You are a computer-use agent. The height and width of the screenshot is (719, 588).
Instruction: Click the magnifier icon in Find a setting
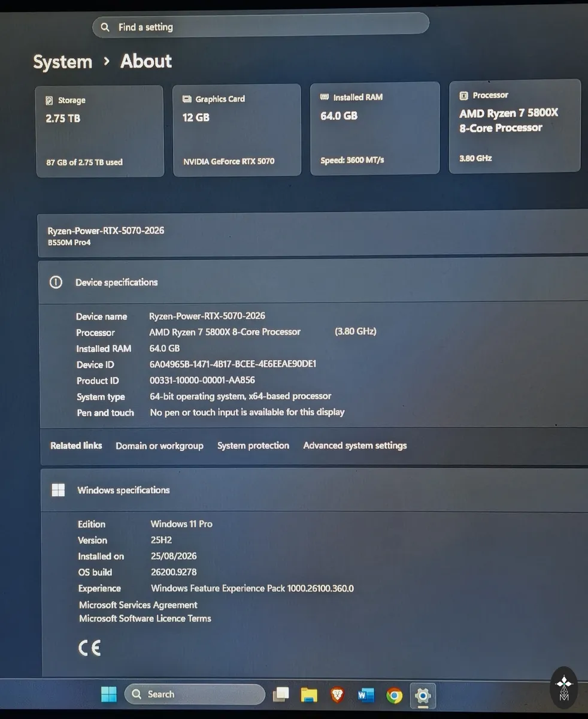[105, 28]
